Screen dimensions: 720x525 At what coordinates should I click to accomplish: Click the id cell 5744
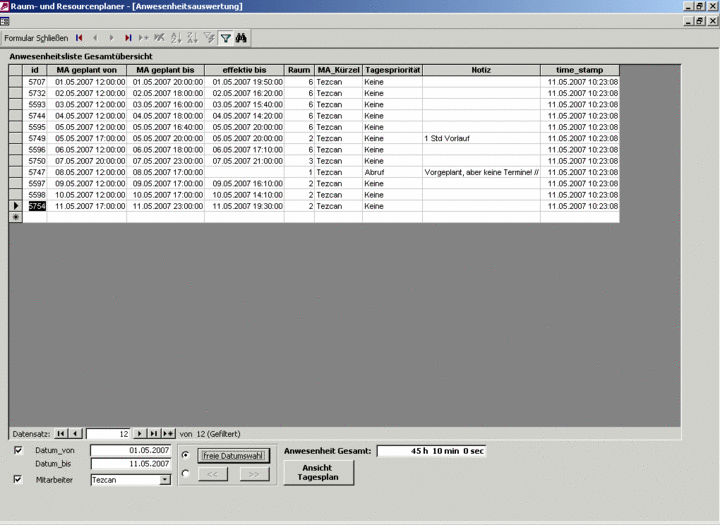(35, 116)
